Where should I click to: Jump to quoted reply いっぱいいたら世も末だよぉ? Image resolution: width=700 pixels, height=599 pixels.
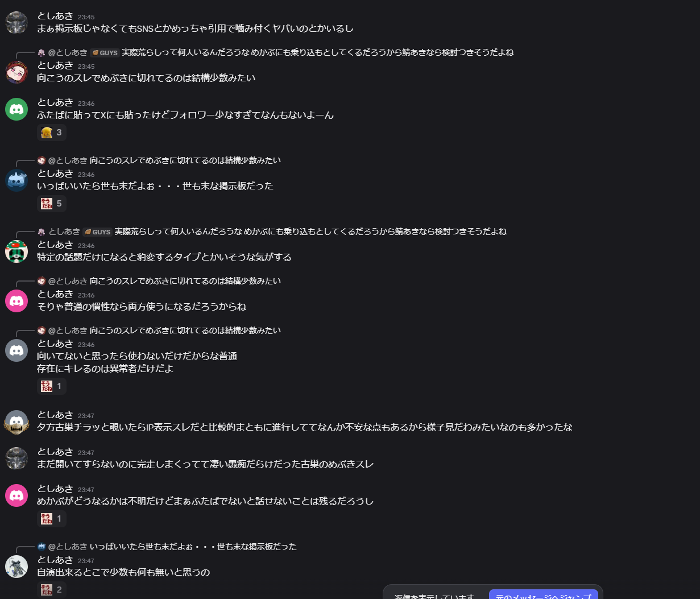(193, 547)
